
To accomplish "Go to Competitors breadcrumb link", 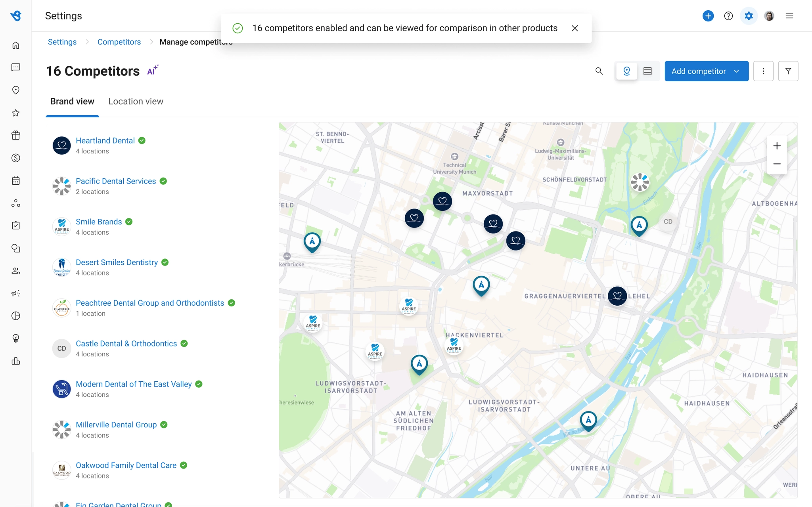I will point(119,42).
